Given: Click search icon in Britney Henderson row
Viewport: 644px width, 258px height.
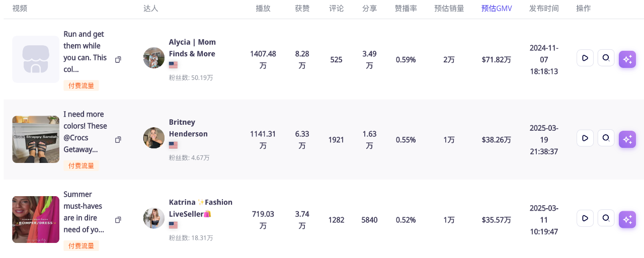Looking at the screenshot, I should (x=606, y=138).
